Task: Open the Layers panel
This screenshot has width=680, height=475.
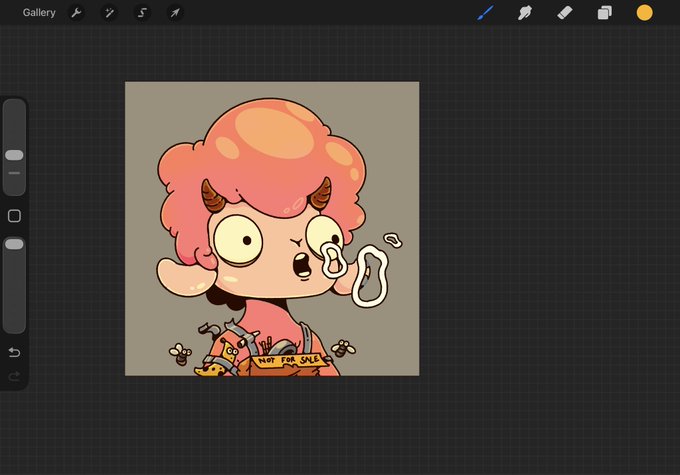Action: 605,13
